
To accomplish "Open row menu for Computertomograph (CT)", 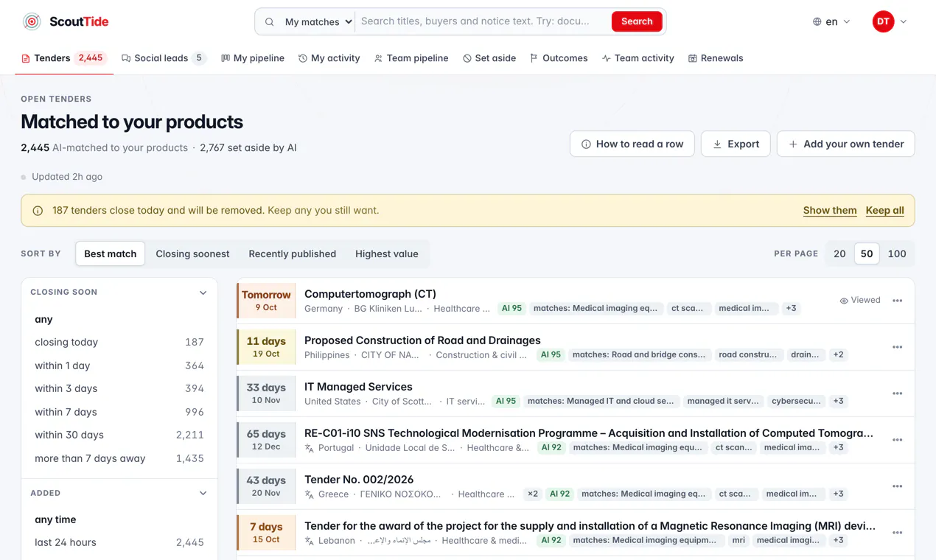I will (x=897, y=301).
